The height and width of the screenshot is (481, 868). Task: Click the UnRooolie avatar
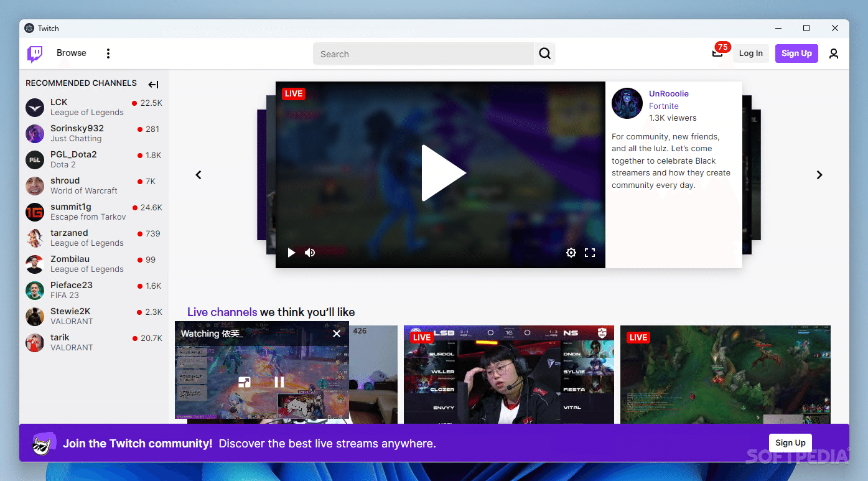[627, 103]
